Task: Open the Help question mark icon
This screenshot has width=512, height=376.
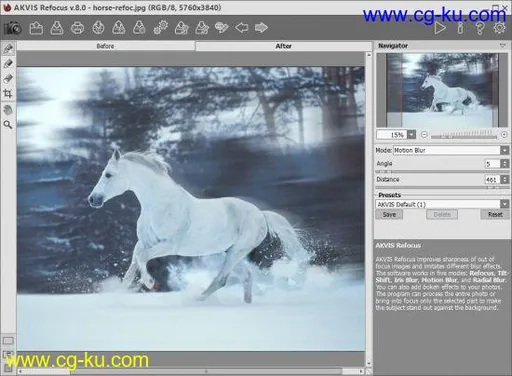Action: pyautogui.click(x=480, y=28)
